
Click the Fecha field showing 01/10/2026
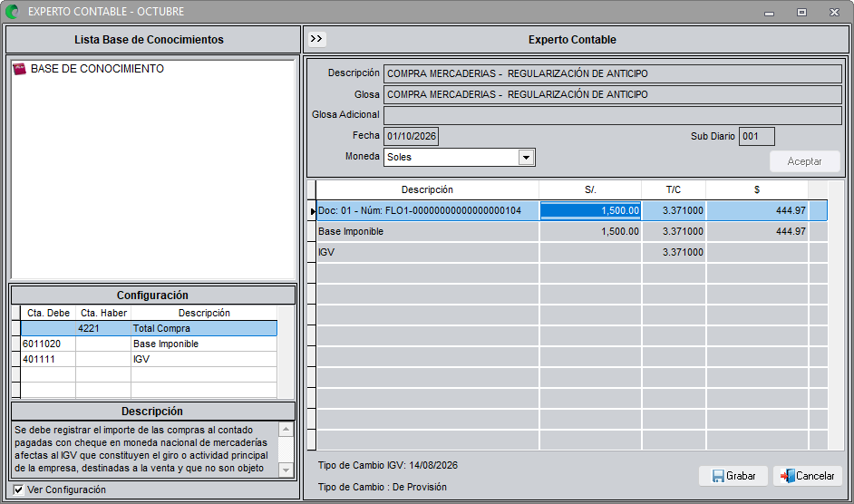[412, 136]
